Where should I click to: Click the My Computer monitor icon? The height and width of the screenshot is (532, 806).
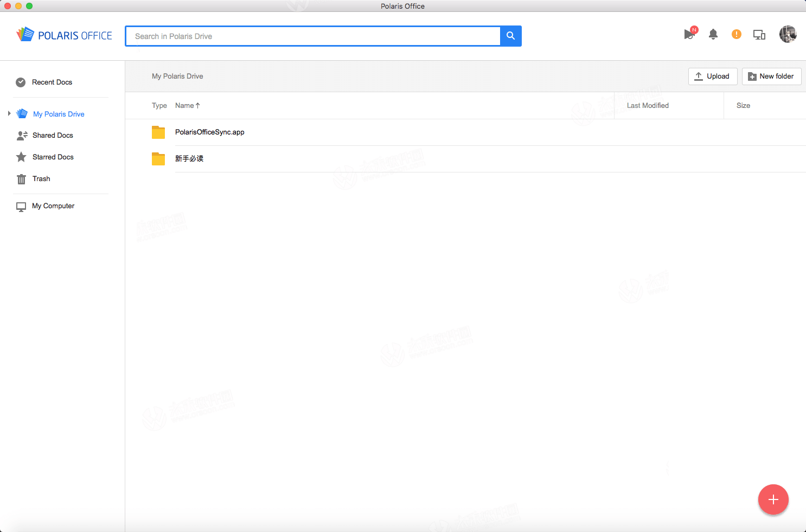(x=21, y=207)
